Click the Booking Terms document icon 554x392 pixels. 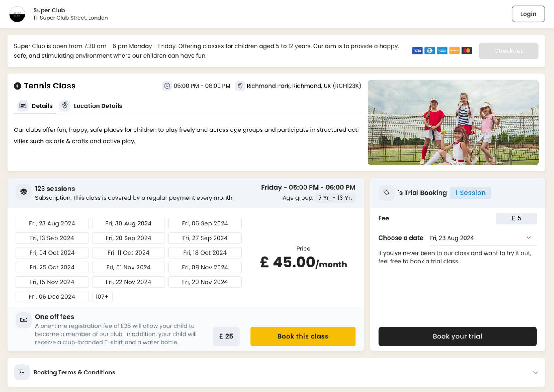22,372
